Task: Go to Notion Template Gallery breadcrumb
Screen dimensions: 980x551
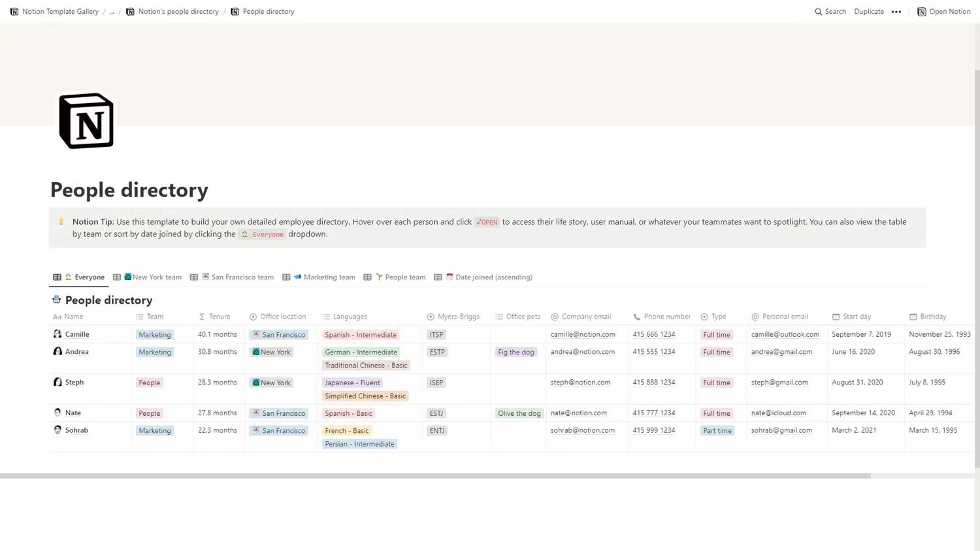Action: coord(55,12)
